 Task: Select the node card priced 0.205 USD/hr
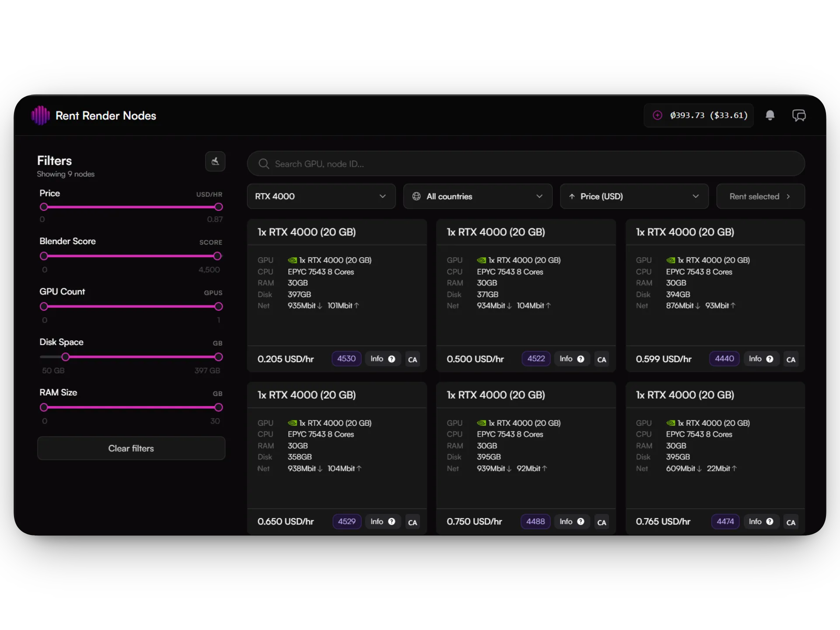pos(337,296)
